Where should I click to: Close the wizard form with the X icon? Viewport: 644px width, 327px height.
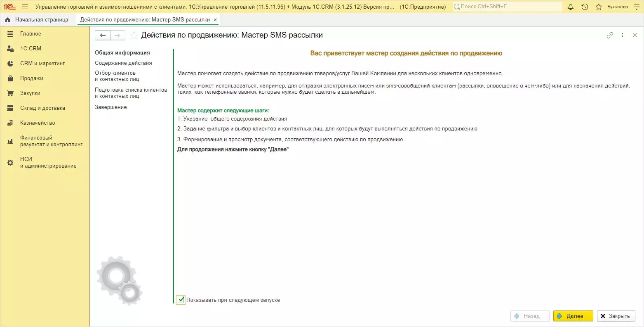pos(635,36)
